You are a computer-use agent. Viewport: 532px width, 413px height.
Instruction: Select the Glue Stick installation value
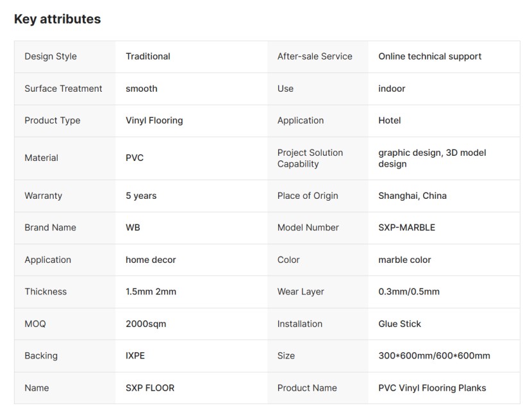click(x=399, y=324)
